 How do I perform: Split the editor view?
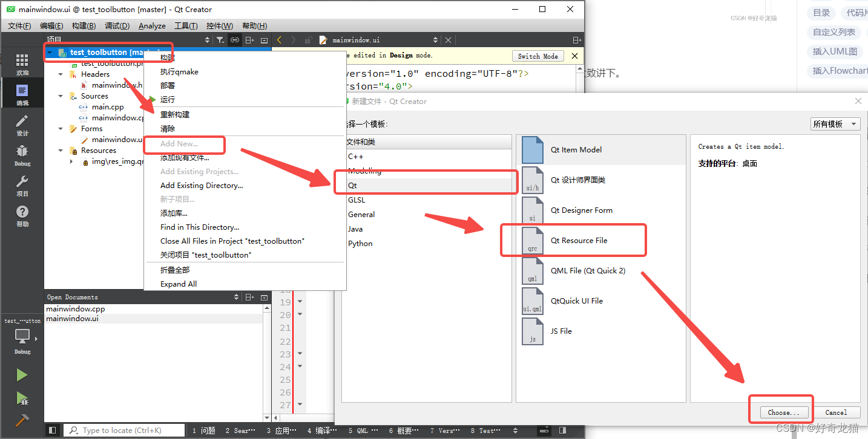pos(577,40)
